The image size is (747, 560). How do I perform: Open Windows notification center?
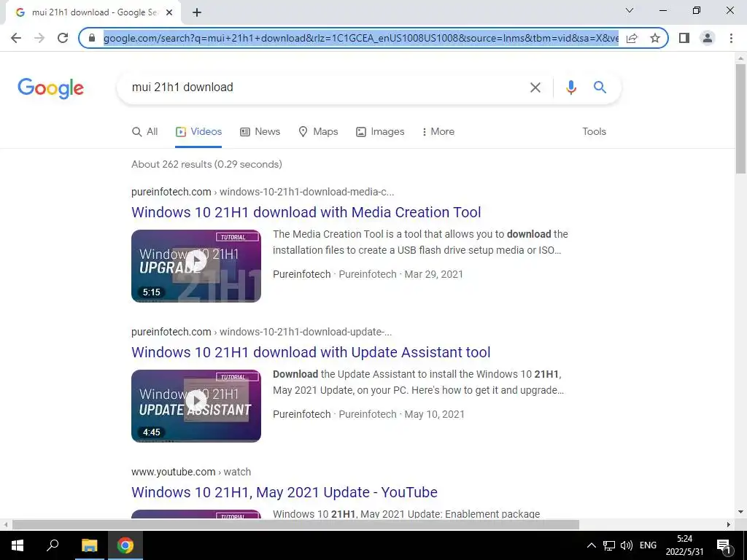click(724, 546)
